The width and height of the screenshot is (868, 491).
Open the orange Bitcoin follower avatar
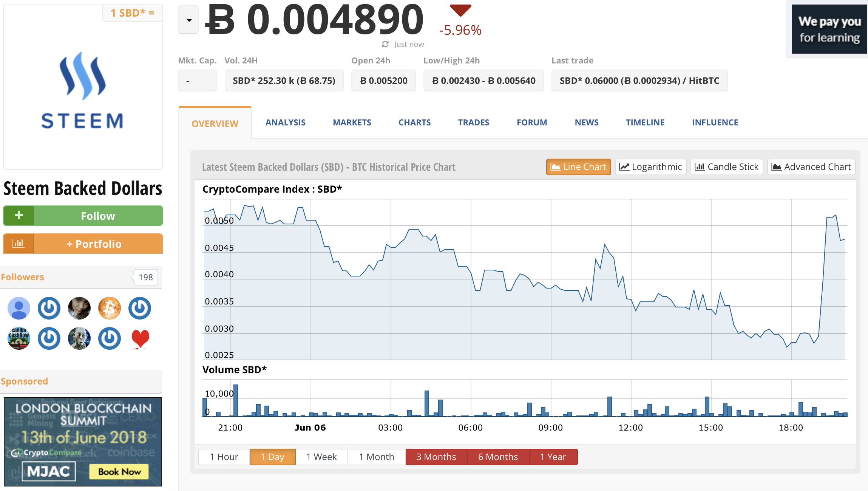(x=110, y=308)
